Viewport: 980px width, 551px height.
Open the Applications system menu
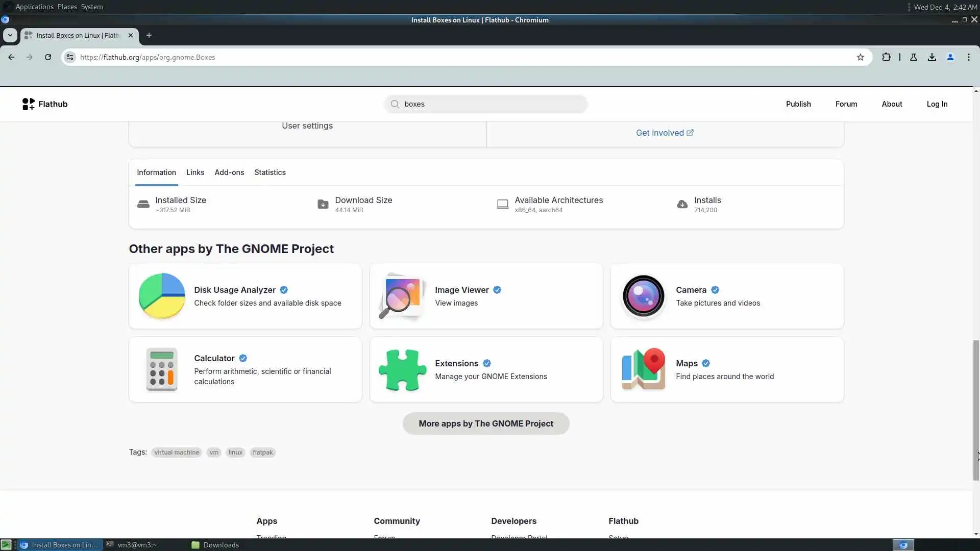[34, 7]
